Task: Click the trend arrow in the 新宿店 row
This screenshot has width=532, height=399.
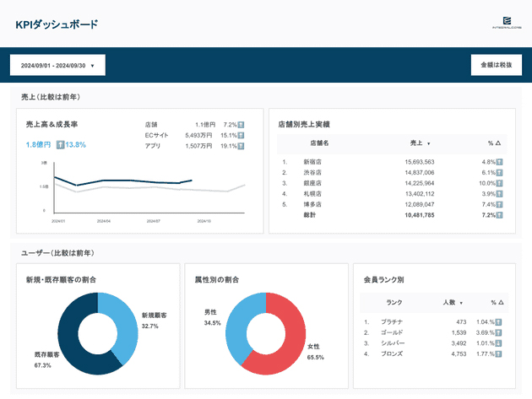Action: pyautogui.click(x=499, y=162)
